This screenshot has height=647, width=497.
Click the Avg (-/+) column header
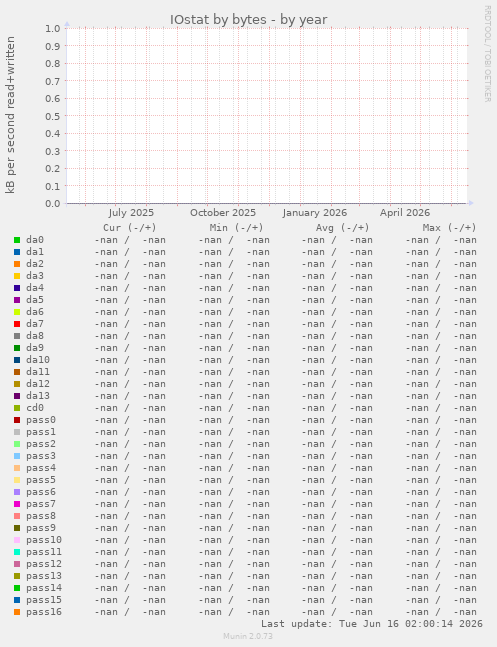(x=343, y=228)
